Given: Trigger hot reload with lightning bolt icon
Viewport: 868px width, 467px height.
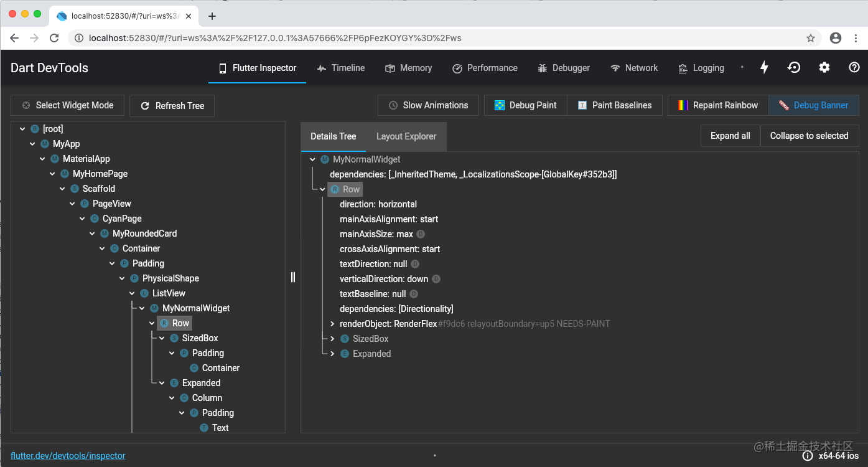Looking at the screenshot, I should (764, 67).
